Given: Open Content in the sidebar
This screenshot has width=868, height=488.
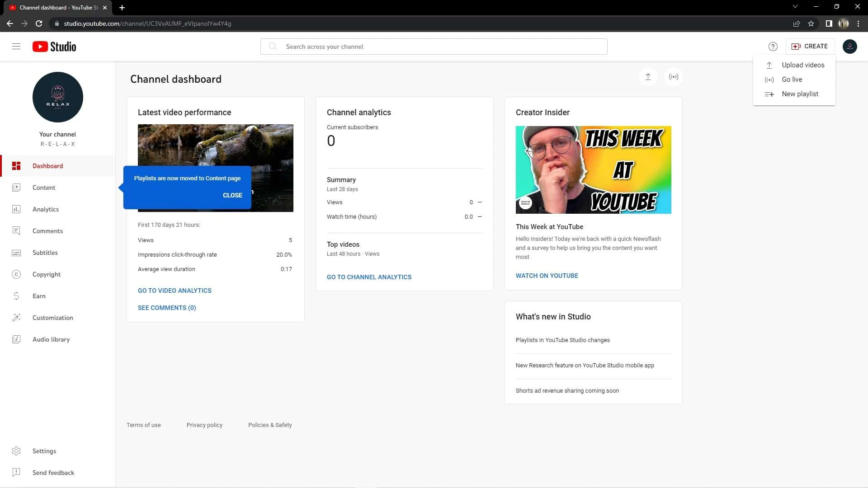Looking at the screenshot, I should [44, 188].
